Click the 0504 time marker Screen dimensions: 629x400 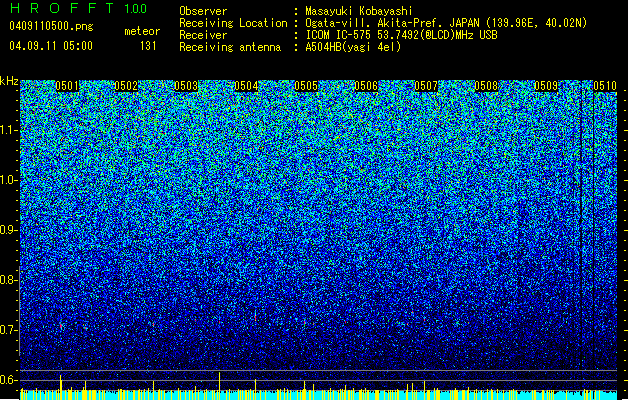click(x=246, y=86)
